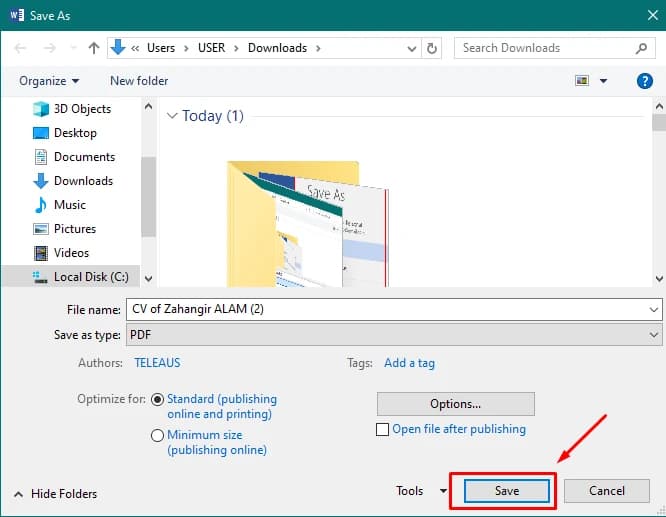Open the Organize menu

click(x=49, y=81)
